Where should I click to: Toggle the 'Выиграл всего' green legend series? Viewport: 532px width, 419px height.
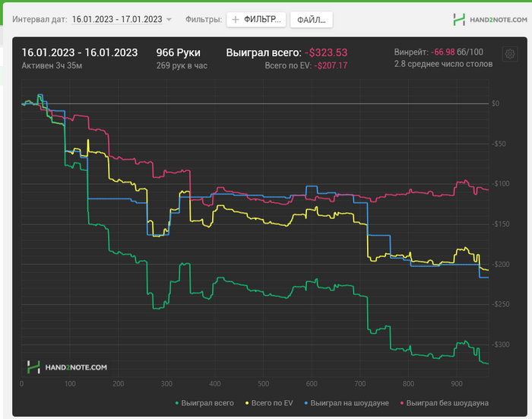pyautogui.click(x=204, y=403)
